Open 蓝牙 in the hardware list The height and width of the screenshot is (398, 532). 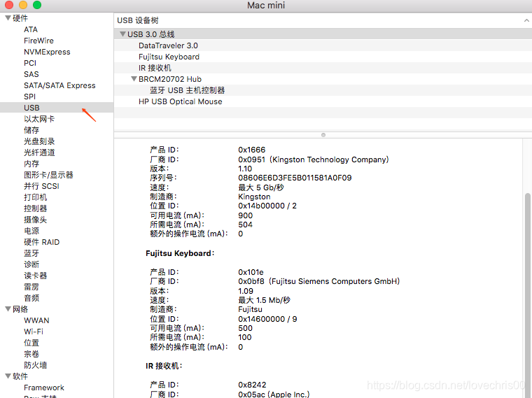(31, 253)
